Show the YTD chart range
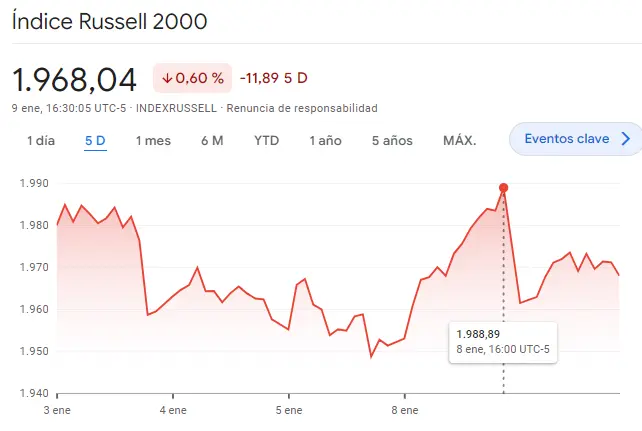 pyautogui.click(x=266, y=140)
